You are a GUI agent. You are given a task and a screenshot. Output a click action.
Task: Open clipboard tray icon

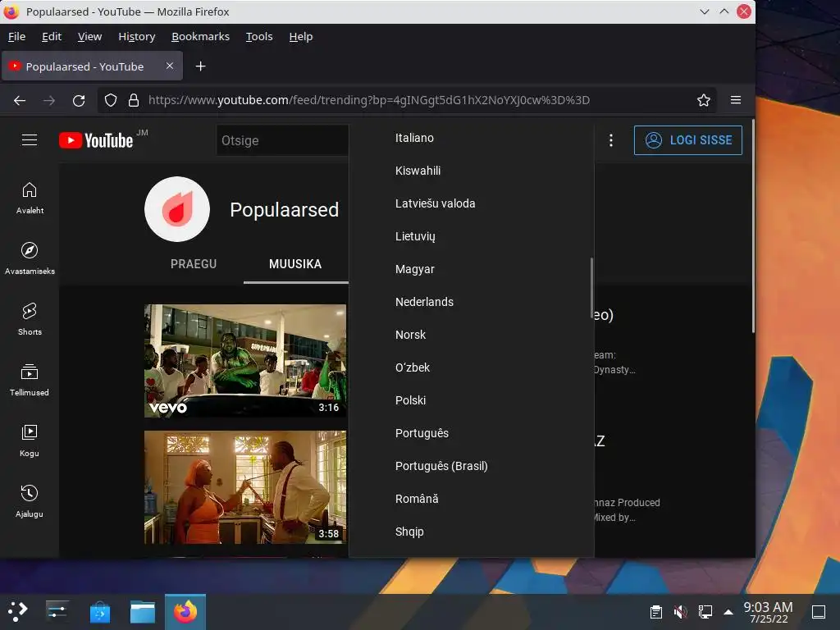[x=655, y=612]
